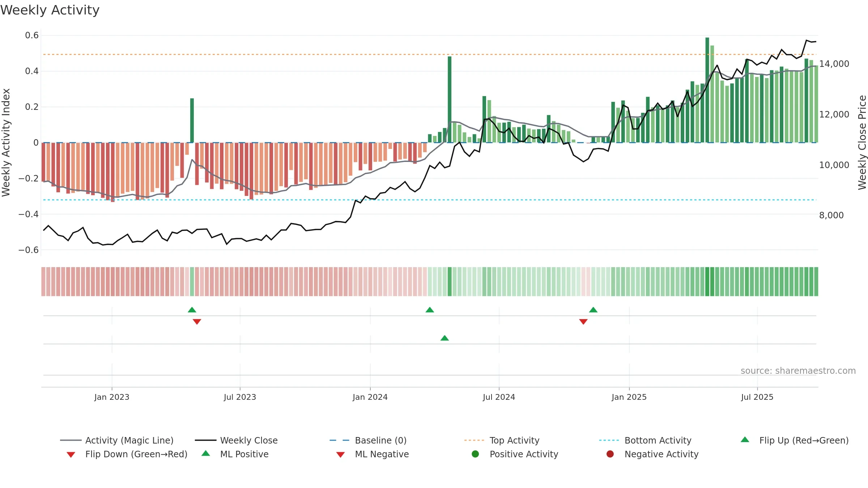Click the green ML Positive triangle marker
Viewport: 868px width, 488px height.
coord(444,338)
